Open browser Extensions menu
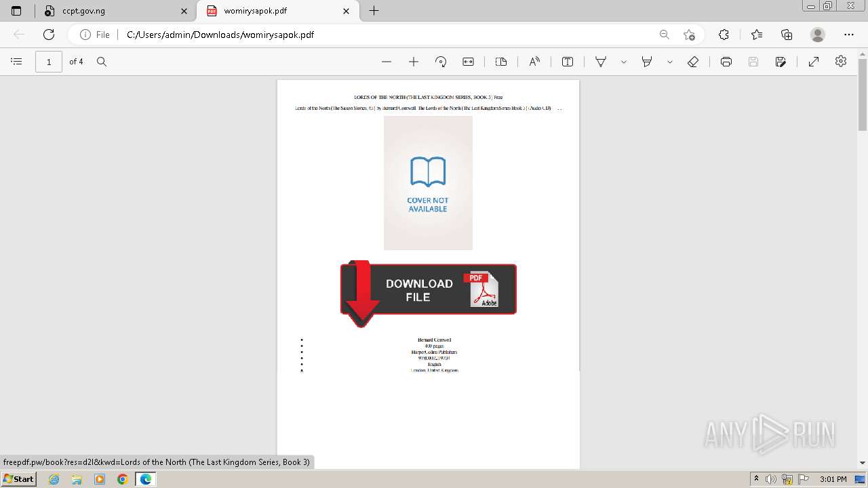The width and height of the screenshot is (868, 488). tap(724, 35)
